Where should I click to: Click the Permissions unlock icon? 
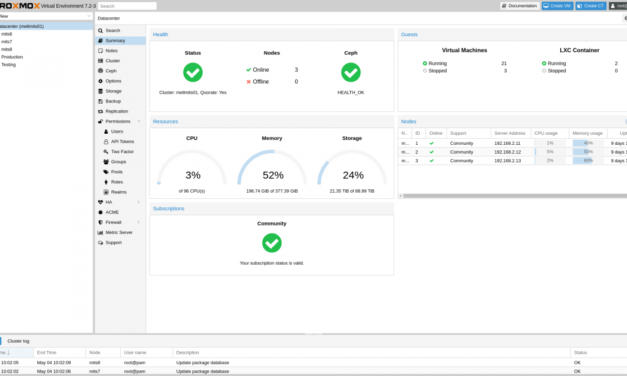click(x=100, y=121)
